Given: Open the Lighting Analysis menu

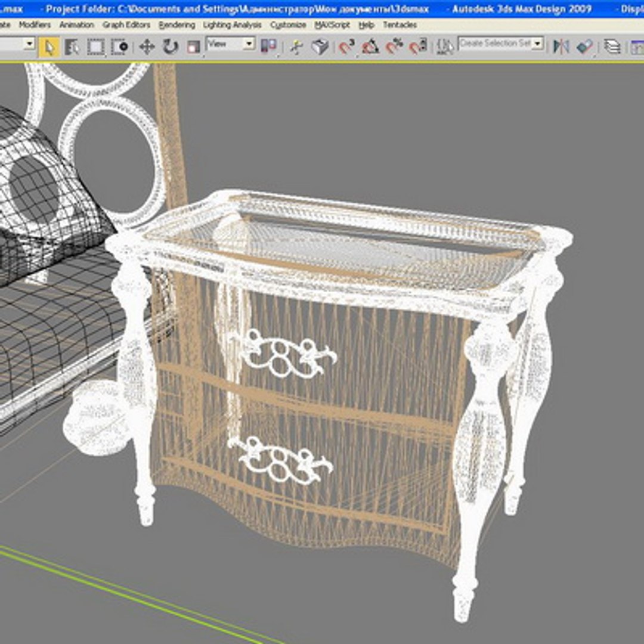Looking at the screenshot, I should (x=232, y=25).
